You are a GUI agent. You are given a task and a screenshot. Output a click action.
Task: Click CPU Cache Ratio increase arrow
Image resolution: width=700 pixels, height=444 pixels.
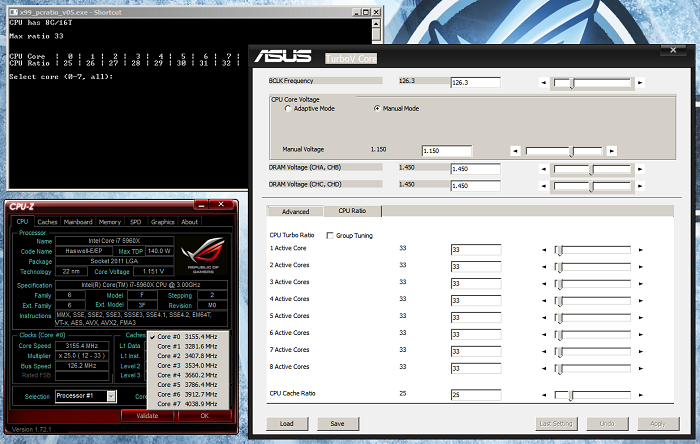point(640,396)
